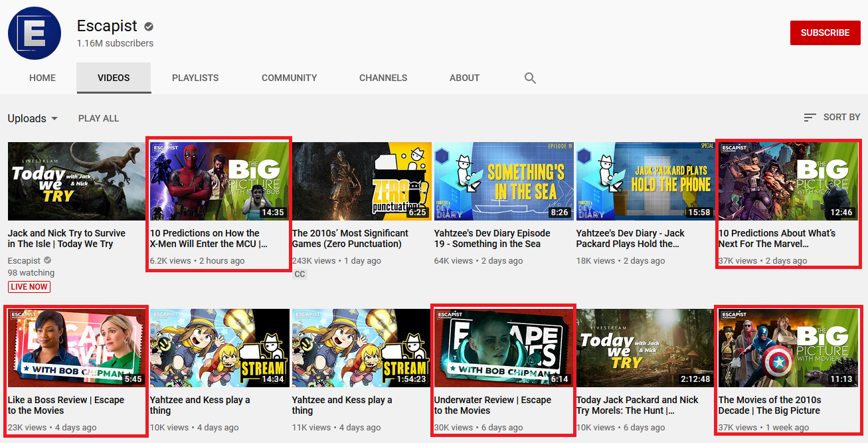Search the channel with the magnifier icon

click(x=530, y=78)
